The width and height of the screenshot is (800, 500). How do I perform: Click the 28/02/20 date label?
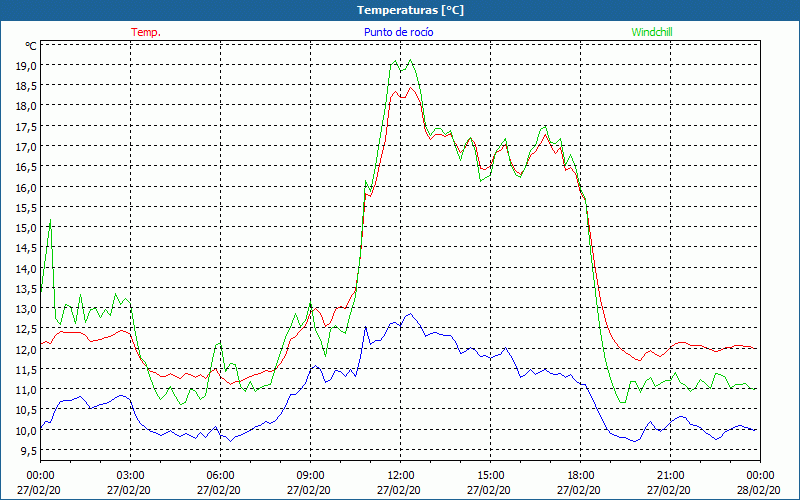point(759,490)
